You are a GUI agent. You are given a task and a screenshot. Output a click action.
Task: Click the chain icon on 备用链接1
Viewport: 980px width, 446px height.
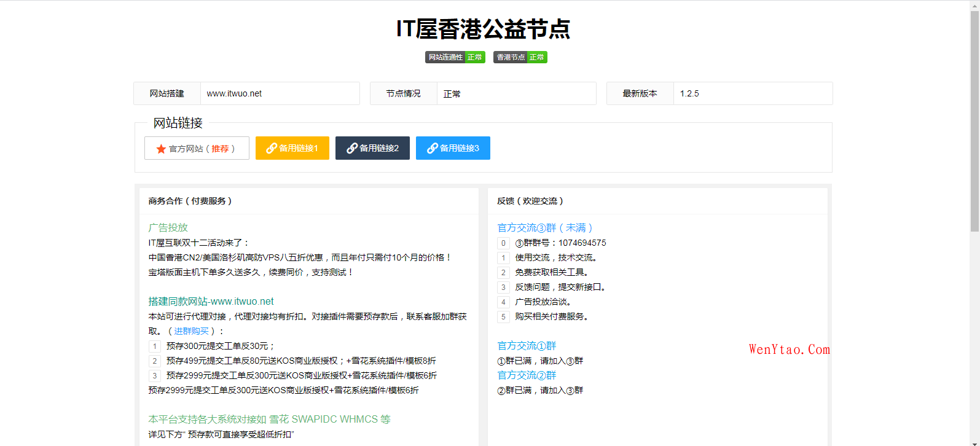(272, 148)
